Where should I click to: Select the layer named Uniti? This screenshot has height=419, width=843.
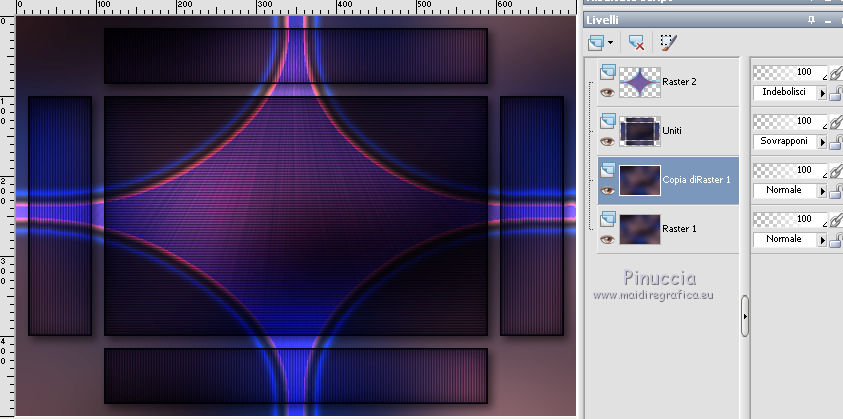[673, 131]
